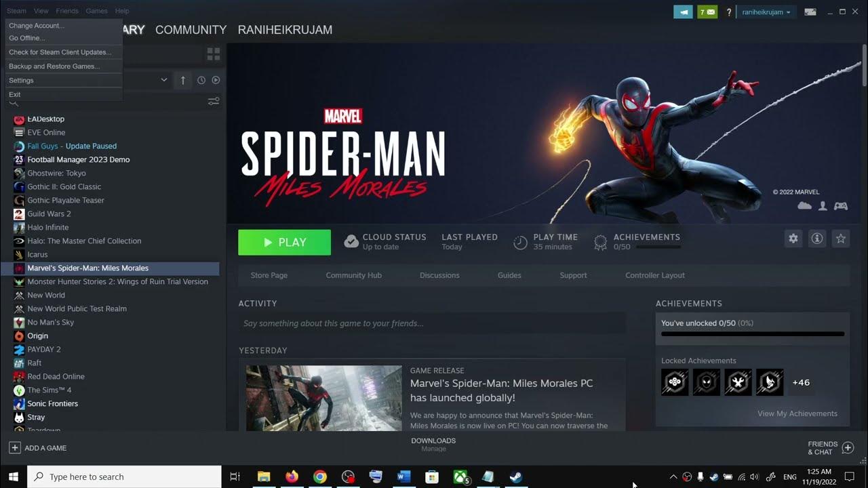
Task: Expand the library category dropdown chevron
Action: pos(163,80)
